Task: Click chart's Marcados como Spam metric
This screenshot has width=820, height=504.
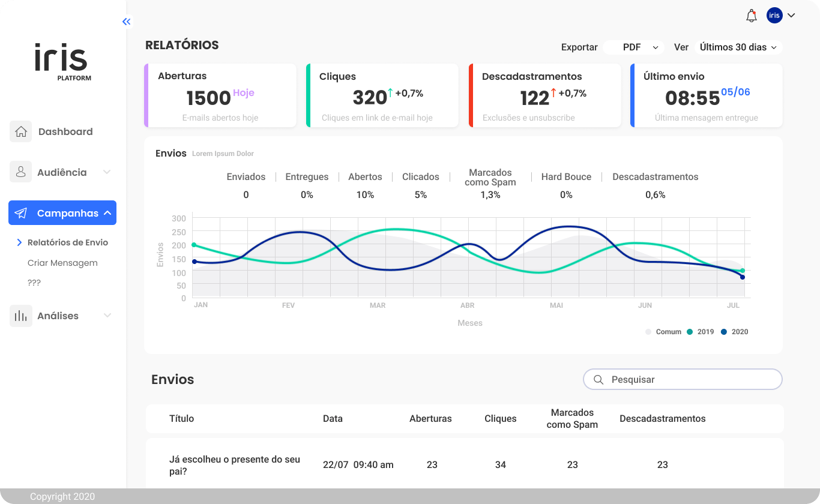Action: point(490,177)
